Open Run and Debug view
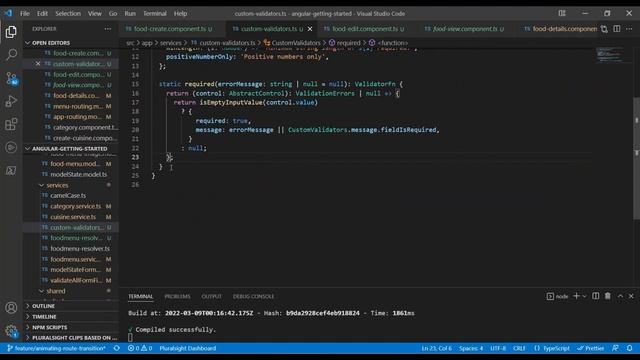The width and height of the screenshot is (640, 360). point(11,101)
